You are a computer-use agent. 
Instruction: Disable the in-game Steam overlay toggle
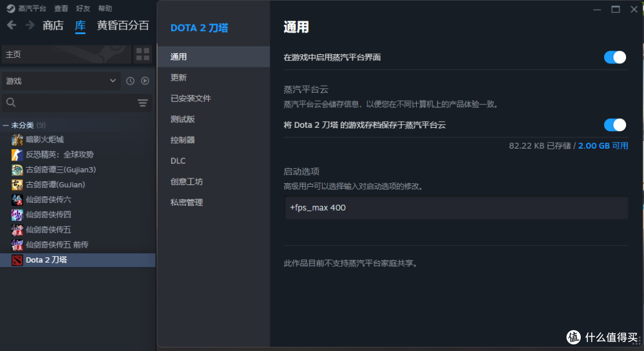point(615,57)
